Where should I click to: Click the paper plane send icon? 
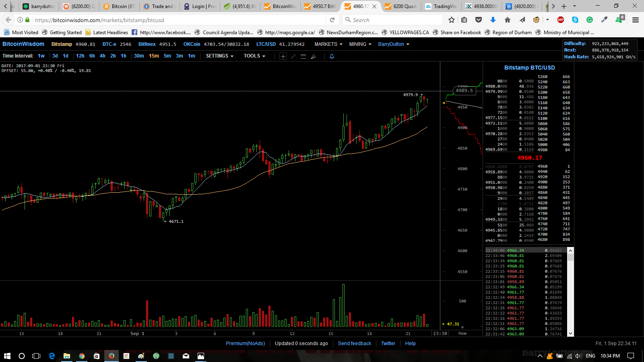coord(522,20)
